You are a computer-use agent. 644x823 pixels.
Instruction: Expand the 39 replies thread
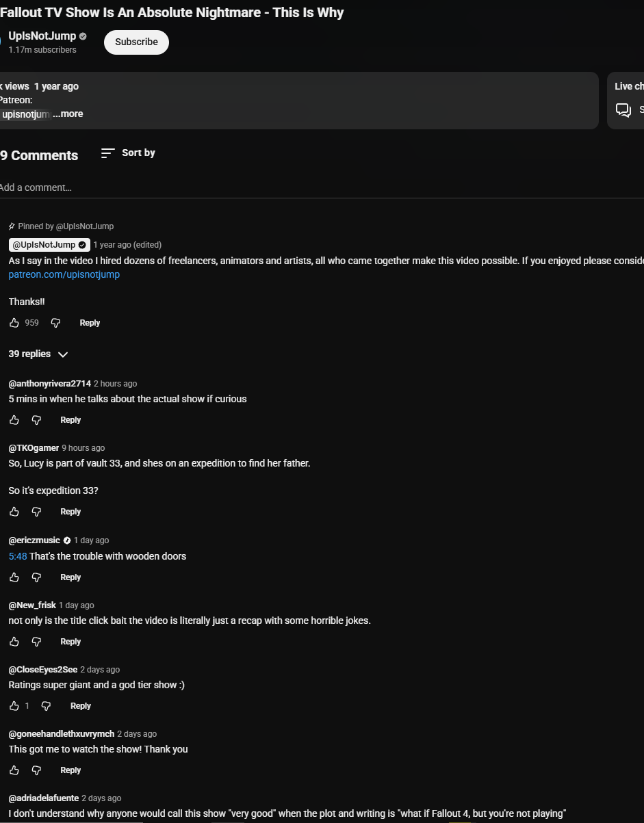pyautogui.click(x=38, y=354)
